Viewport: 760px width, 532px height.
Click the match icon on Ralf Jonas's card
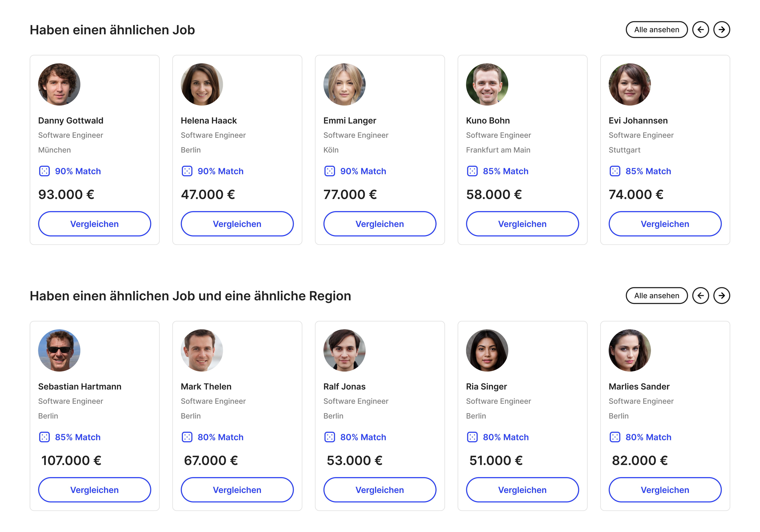coord(330,437)
